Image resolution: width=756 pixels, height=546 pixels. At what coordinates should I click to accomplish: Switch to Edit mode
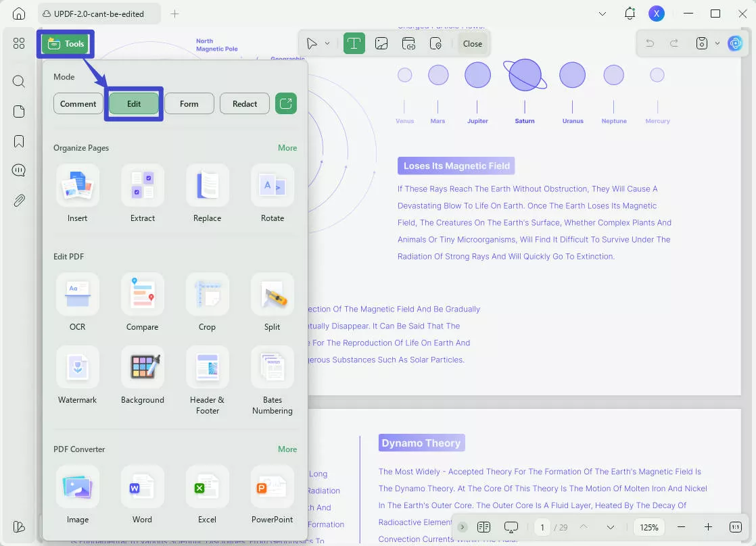[134, 103]
